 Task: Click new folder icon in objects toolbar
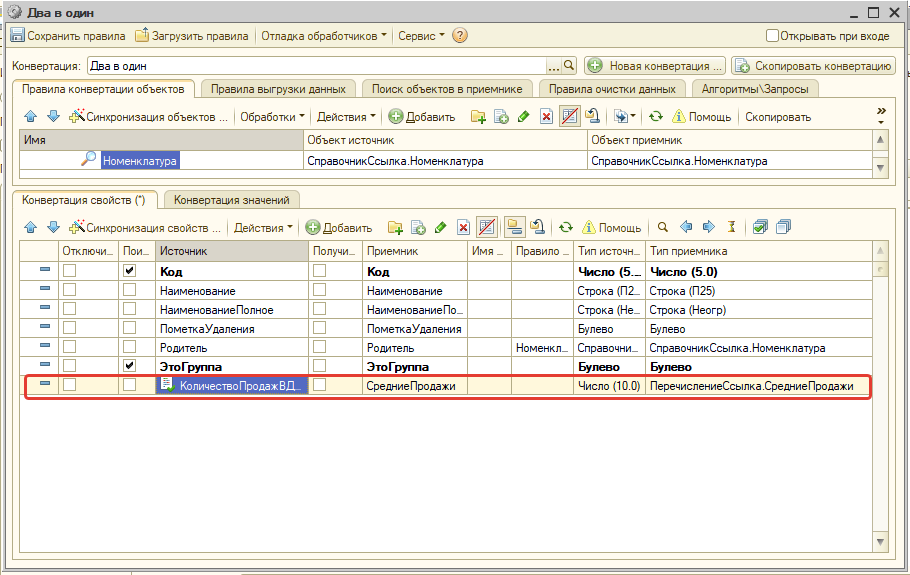point(478,117)
